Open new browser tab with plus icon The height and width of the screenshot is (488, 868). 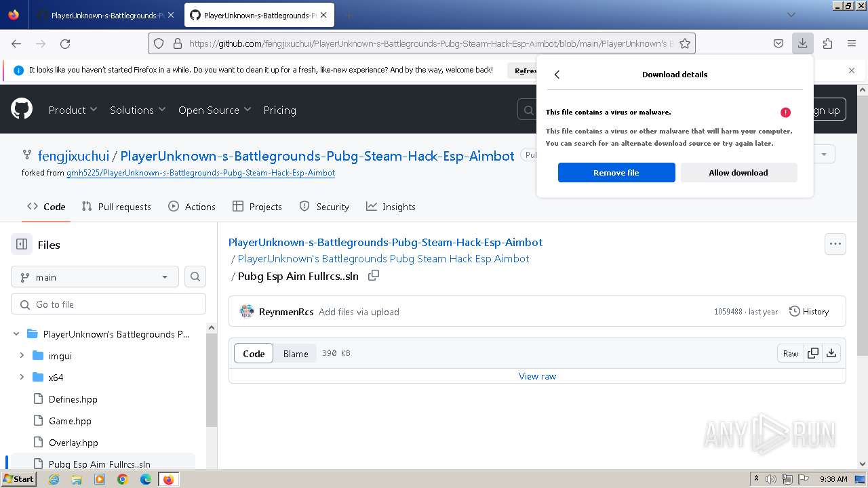tap(349, 15)
